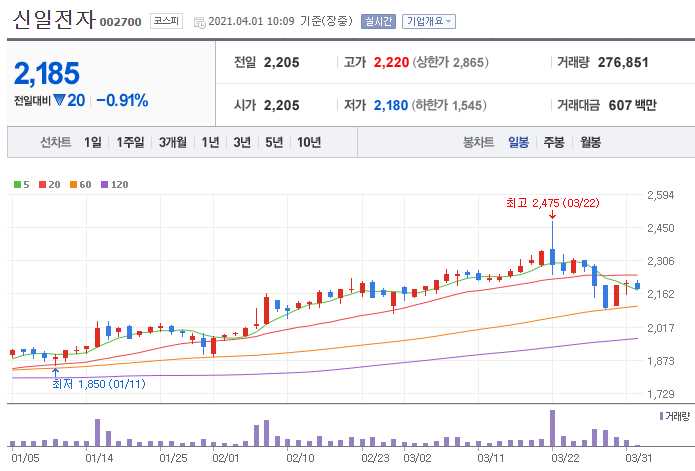The image size is (695, 471).
Task: Switch to 주봉 candlestick chart
Action: click(x=554, y=142)
